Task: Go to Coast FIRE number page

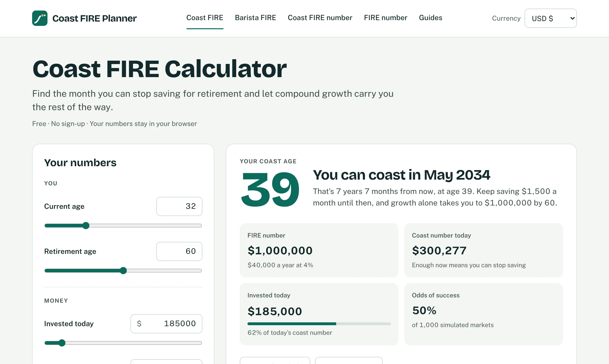Action: [320, 18]
